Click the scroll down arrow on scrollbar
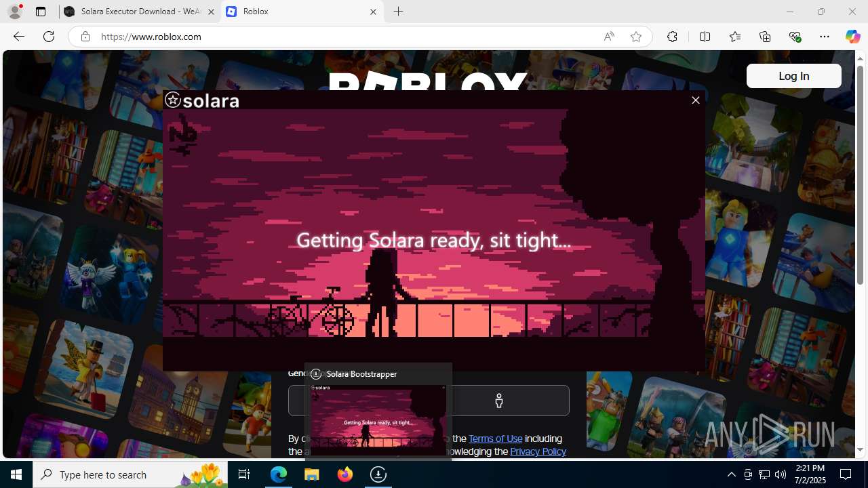868x488 pixels. (860, 450)
